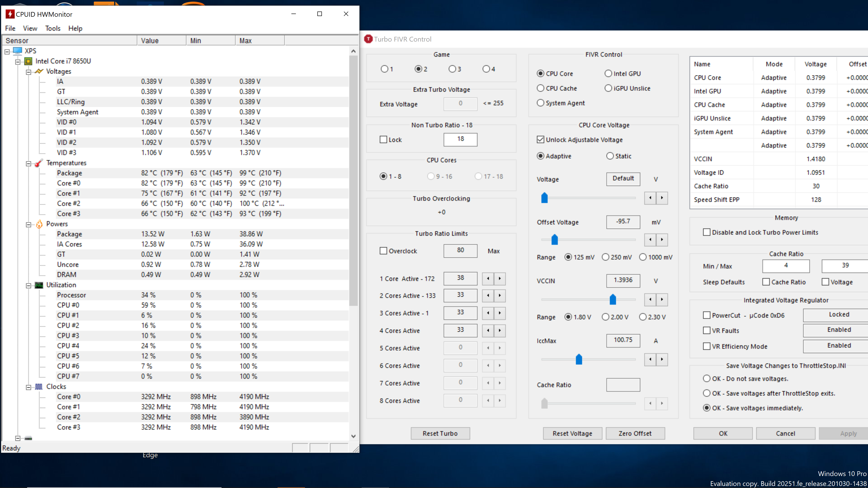The image size is (868, 488).
Task: Select the Static voltage radio button
Action: [x=610, y=156]
